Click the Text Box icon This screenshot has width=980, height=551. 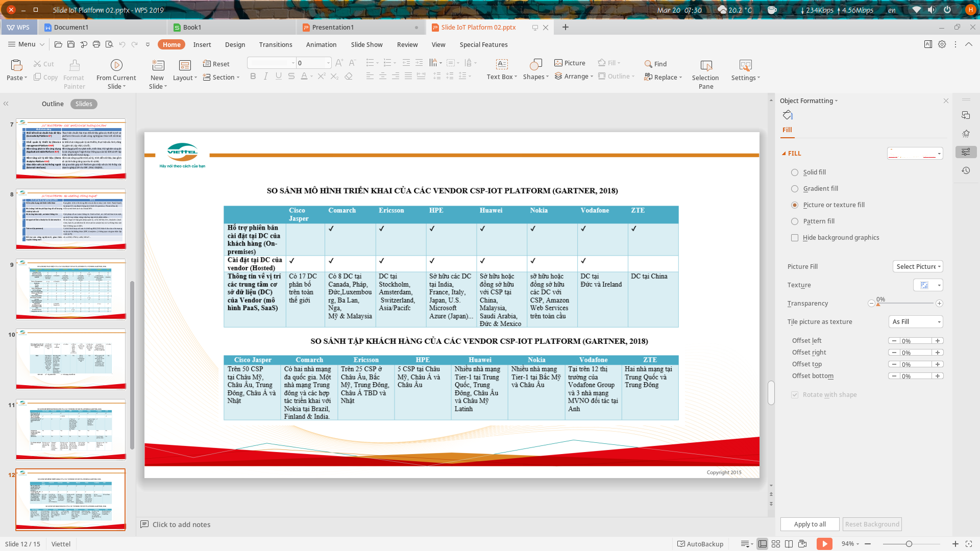click(x=502, y=64)
